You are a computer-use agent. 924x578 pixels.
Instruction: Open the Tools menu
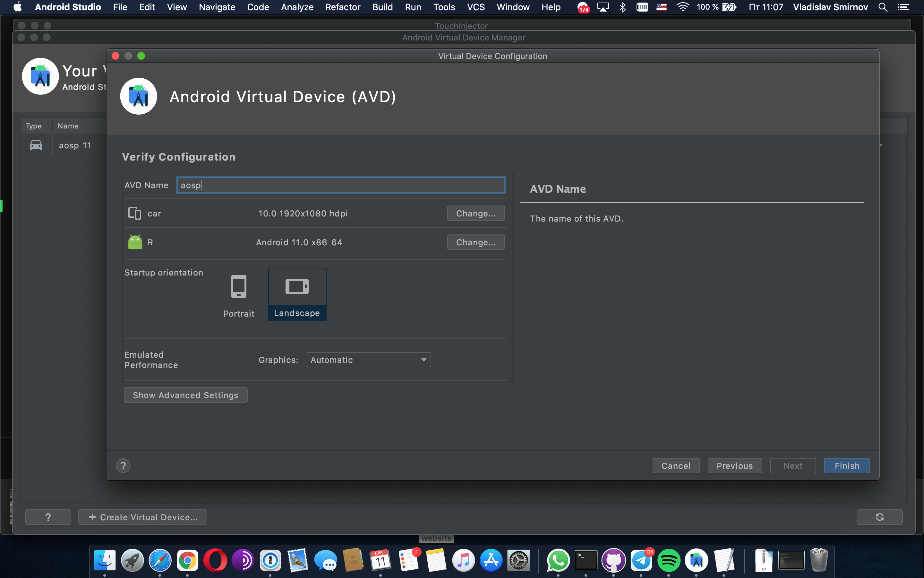[x=444, y=7]
